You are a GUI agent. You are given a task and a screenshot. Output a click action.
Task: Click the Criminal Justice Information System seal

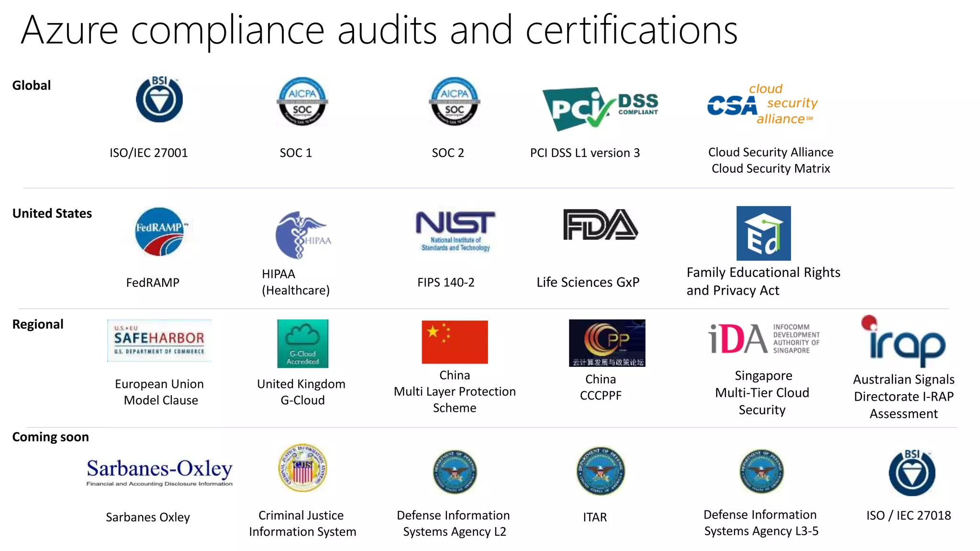click(x=302, y=468)
